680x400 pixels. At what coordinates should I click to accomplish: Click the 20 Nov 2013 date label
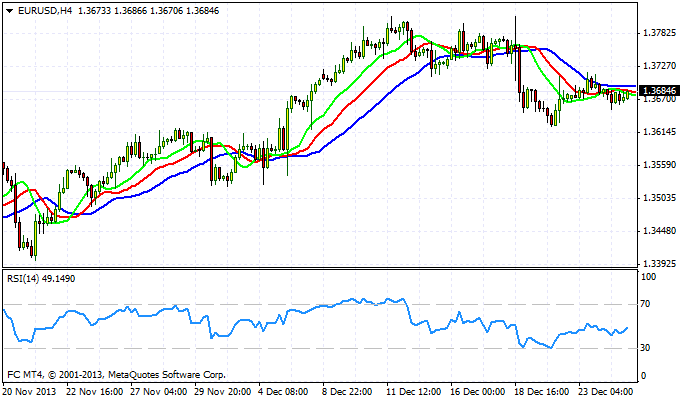[x=29, y=391]
